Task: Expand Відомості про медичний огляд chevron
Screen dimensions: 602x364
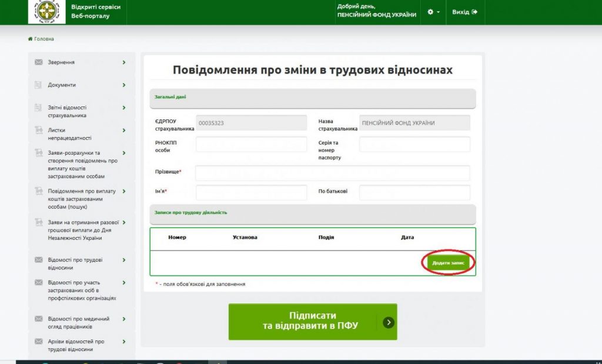Action: [x=124, y=319]
